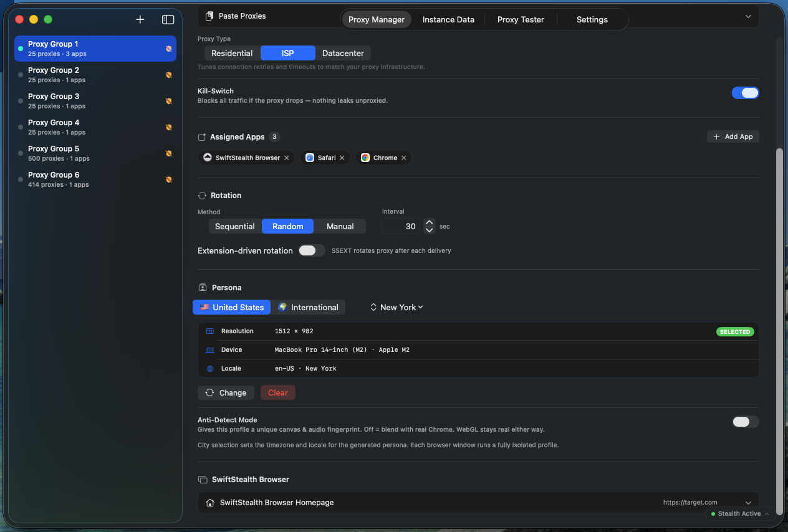Select Proxy Group 1 in sidebar

click(x=95, y=49)
